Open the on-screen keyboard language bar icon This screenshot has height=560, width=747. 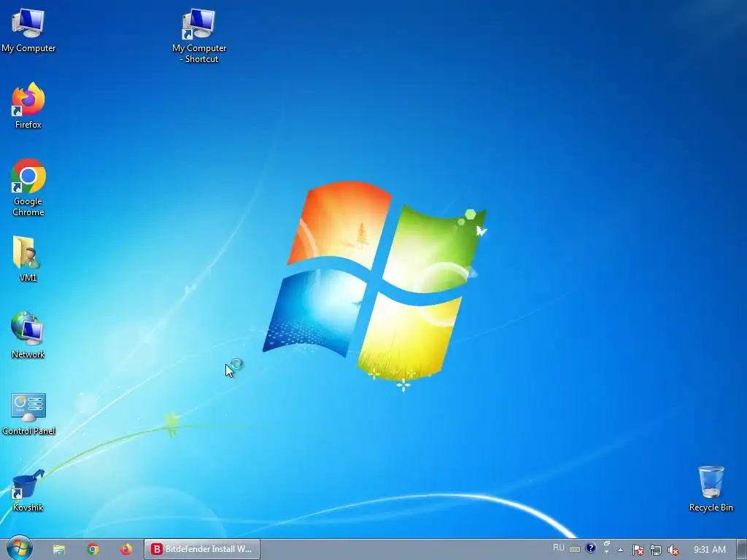click(x=575, y=549)
